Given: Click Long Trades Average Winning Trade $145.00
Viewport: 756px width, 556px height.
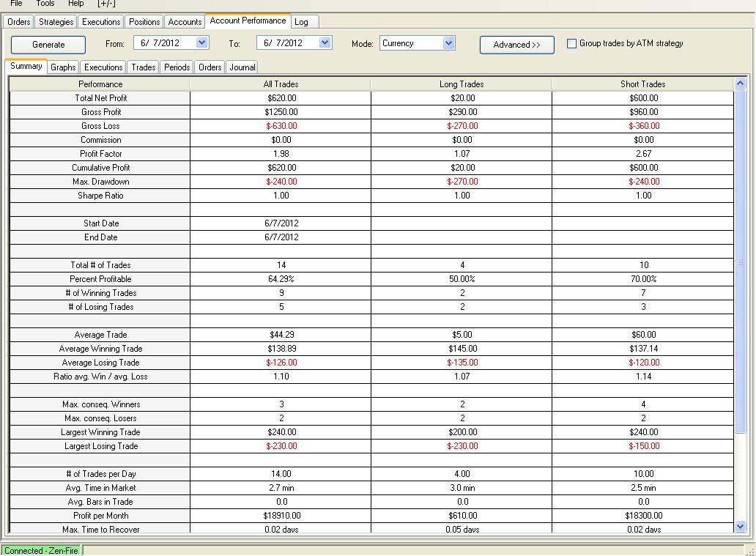Looking at the screenshot, I should click(462, 349).
